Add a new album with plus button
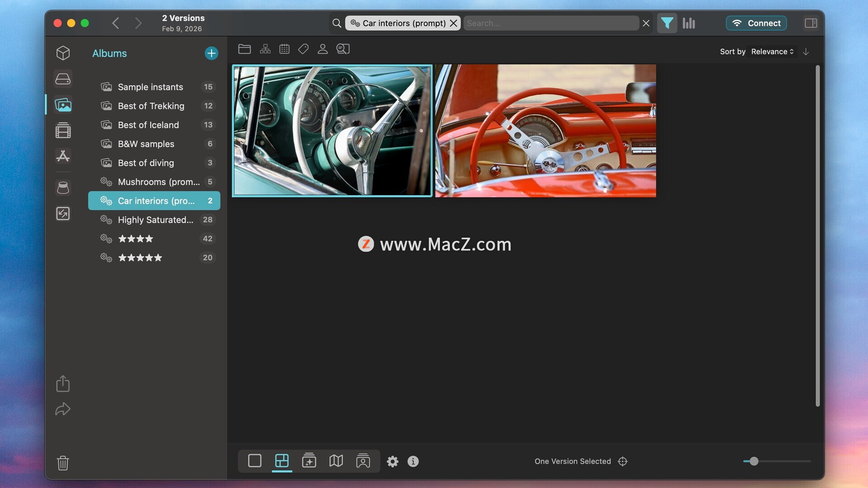This screenshot has height=488, width=868. pyautogui.click(x=211, y=53)
